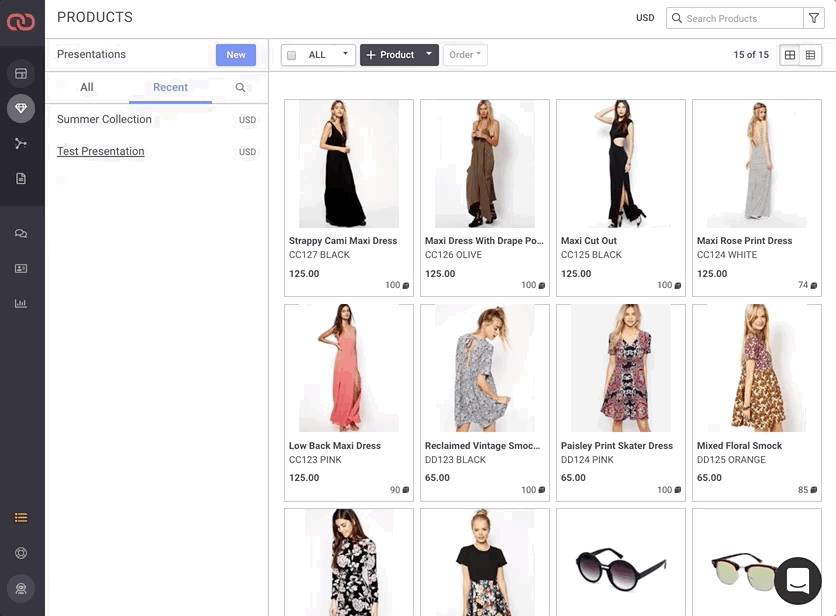The height and width of the screenshot is (616, 836).
Task: Open the chat messages icon in sidebar
Action: 21,234
